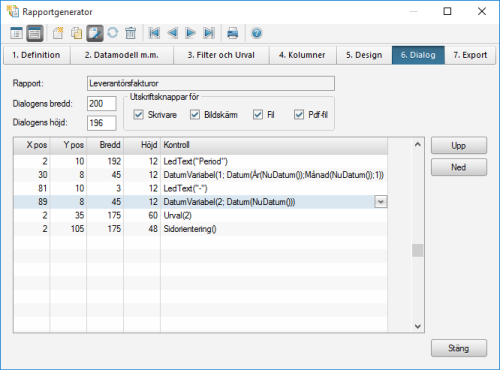Image resolution: width=500 pixels, height=370 pixels.
Task: Click the Rapport name field
Action: (x=211, y=83)
